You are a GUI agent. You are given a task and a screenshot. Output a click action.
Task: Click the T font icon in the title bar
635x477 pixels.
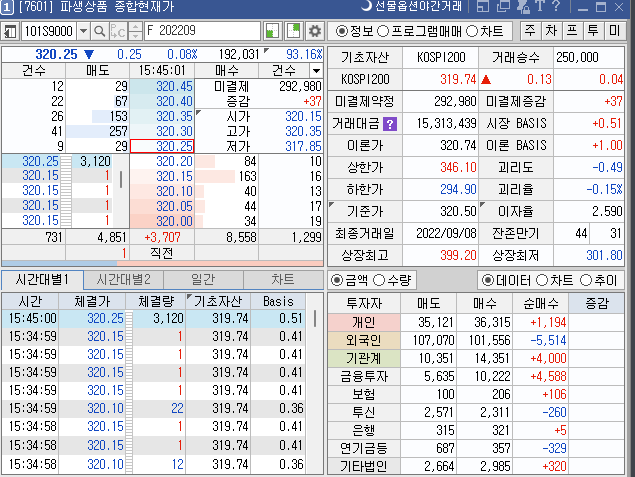tap(539, 6)
